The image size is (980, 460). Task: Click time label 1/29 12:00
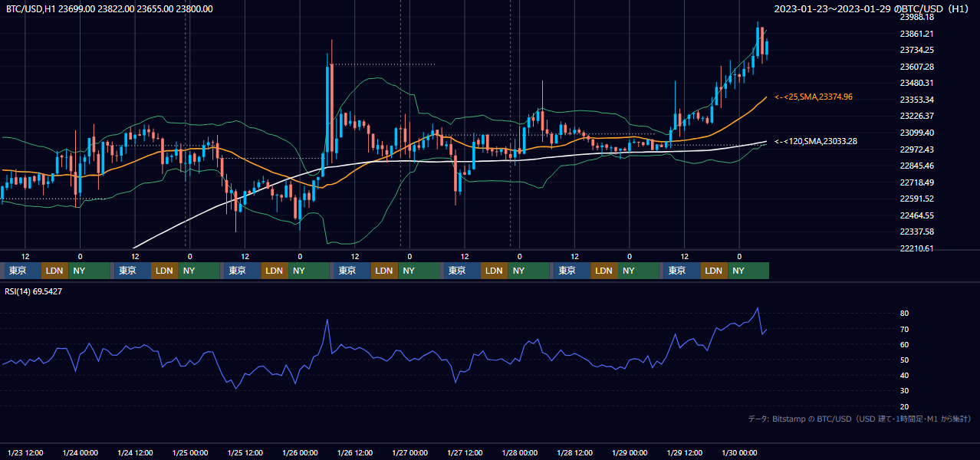(x=685, y=452)
